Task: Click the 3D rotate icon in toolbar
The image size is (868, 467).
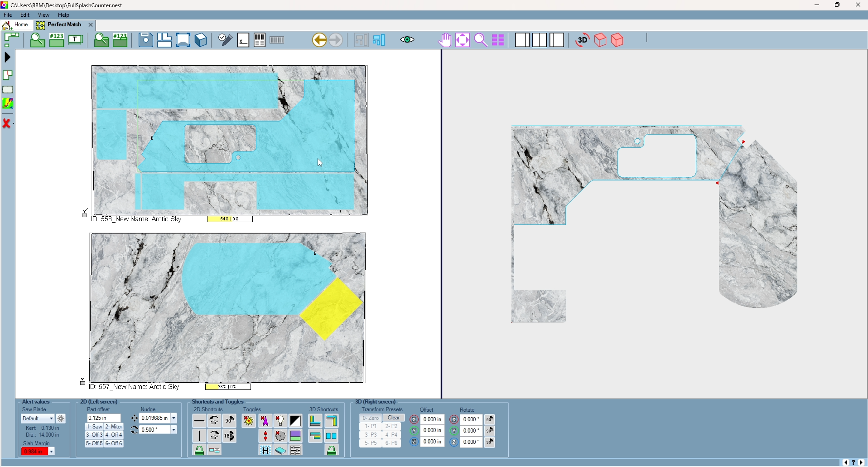Action: [582, 40]
